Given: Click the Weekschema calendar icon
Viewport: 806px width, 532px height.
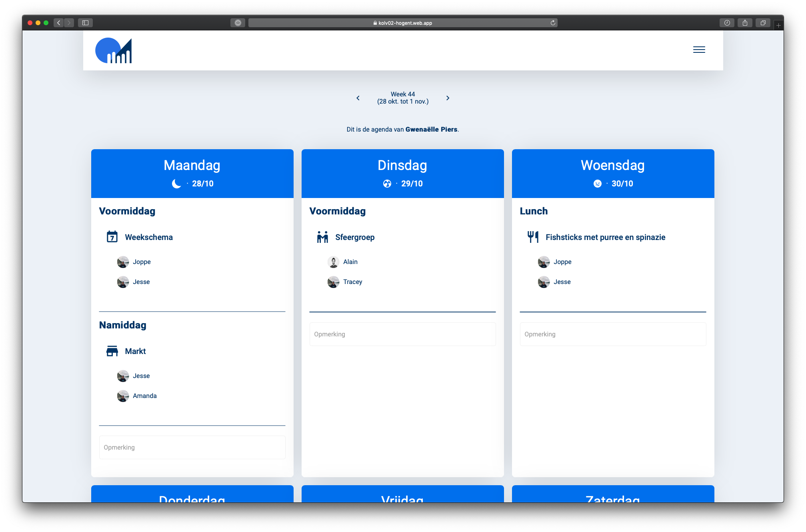Looking at the screenshot, I should point(112,237).
